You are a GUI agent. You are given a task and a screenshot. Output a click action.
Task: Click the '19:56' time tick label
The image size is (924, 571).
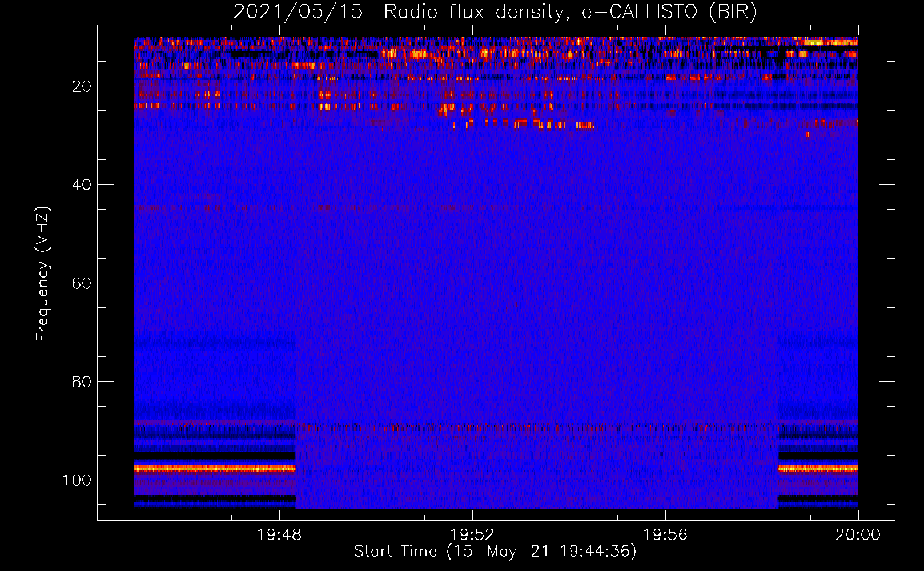[x=665, y=535]
